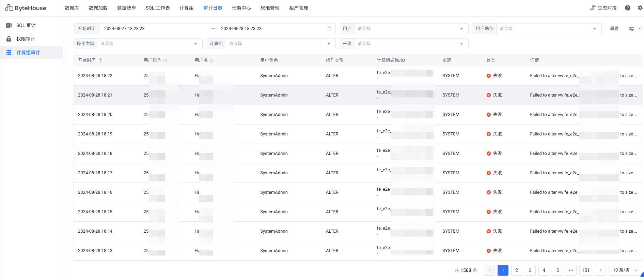Open the 数据快车 top menu
The image size is (644, 277).
click(127, 8)
